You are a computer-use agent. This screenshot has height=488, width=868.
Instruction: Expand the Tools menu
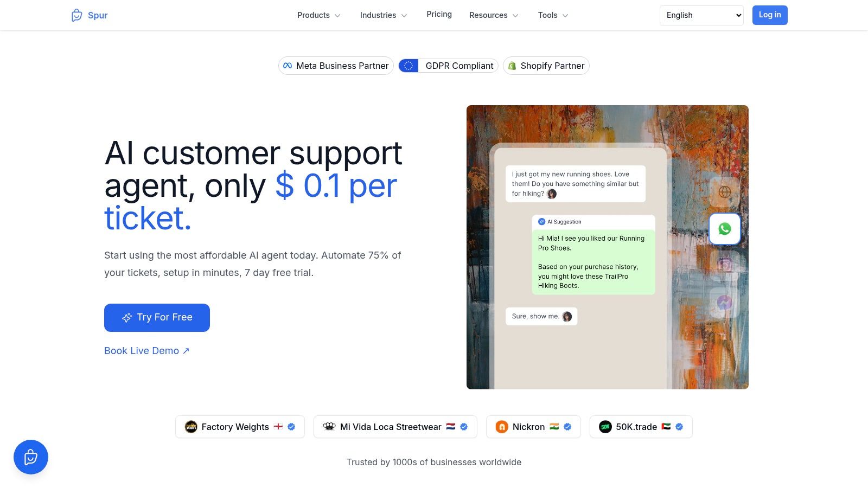tap(553, 15)
